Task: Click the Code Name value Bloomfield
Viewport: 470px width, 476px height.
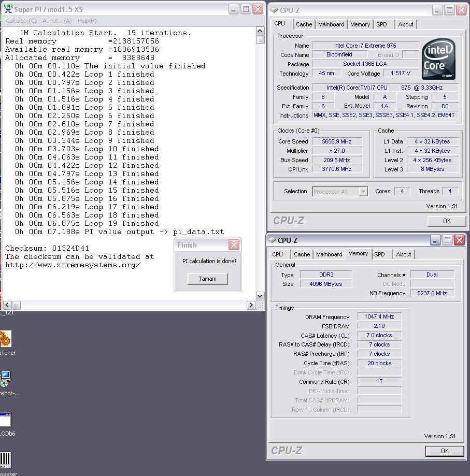Action: (x=339, y=54)
